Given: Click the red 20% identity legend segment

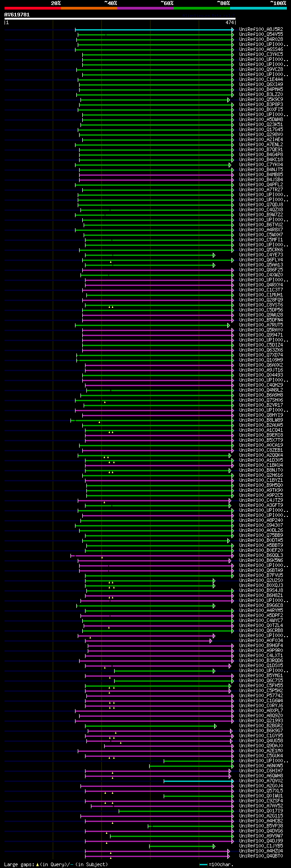Looking at the screenshot, I should (33, 8).
